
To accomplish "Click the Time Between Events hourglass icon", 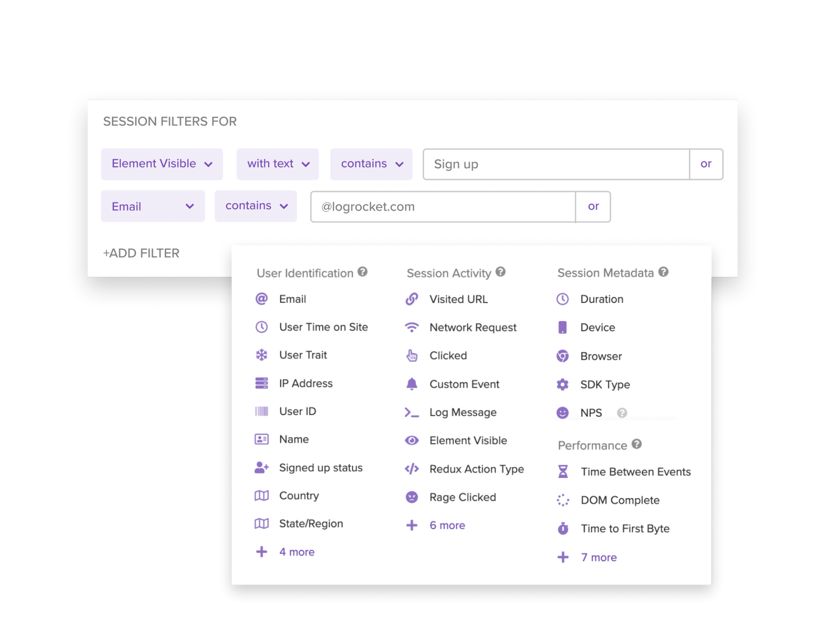I will [x=563, y=472].
